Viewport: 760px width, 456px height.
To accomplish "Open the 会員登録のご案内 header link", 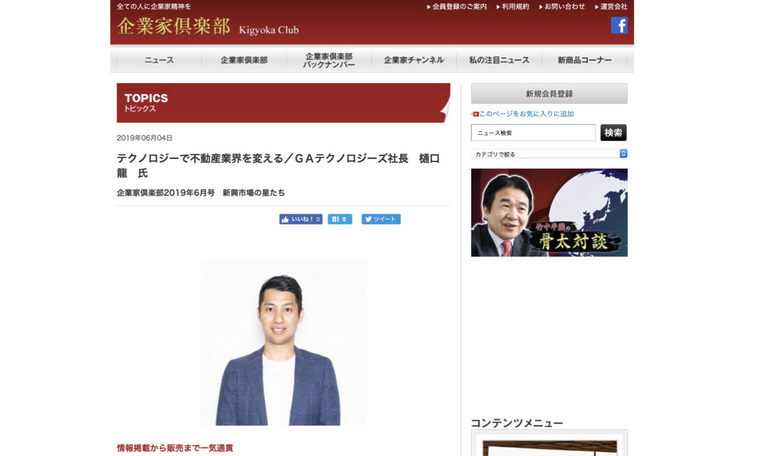I will click(459, 7).
